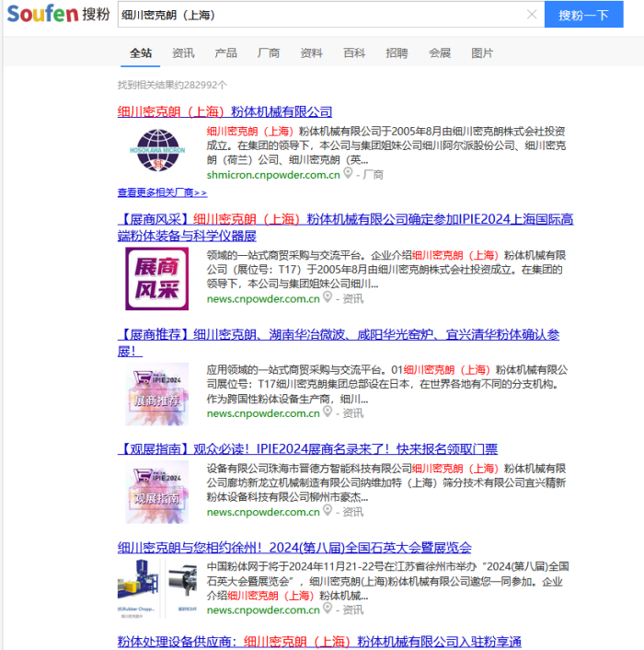Viewport: 644px width, 650px height.
Task: Select the 全站 tab
Action: pos(141,53)
